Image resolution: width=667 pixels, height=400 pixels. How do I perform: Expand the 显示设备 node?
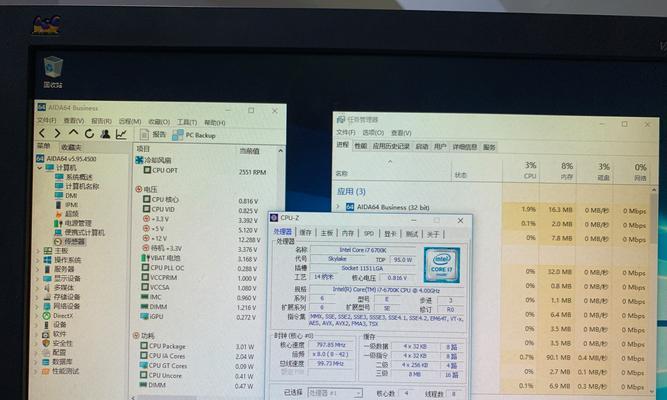(38, 279)
